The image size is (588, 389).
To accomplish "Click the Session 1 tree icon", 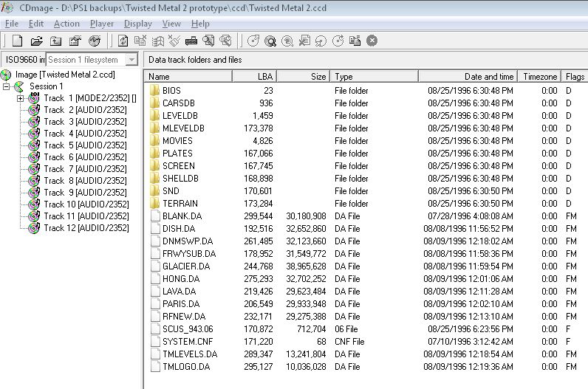I will 19,86.
